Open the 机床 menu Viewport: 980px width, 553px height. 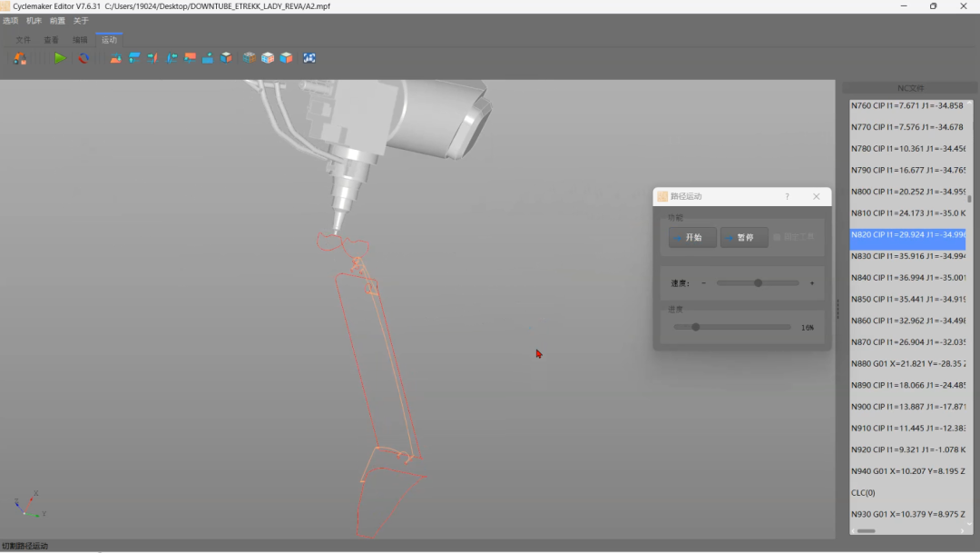tap(34, 21)
